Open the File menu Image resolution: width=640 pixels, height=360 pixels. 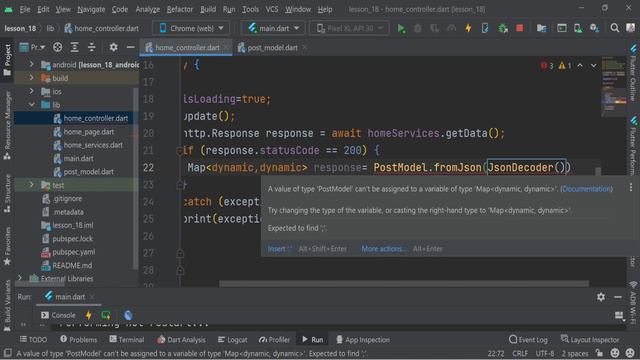tap(25, 9)
